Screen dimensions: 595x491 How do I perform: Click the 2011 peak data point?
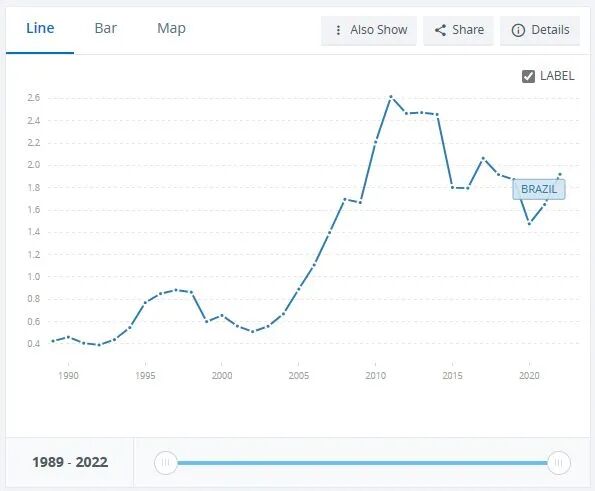click(391, 97)
